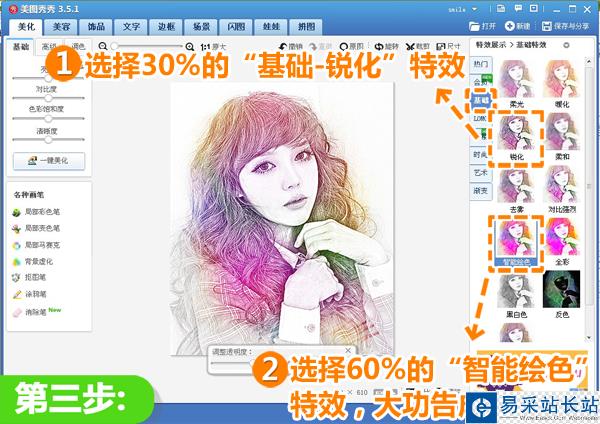Select the 局部变色笔 brush
The width and height of the screenshot is (600, 424).
point(36,228)
